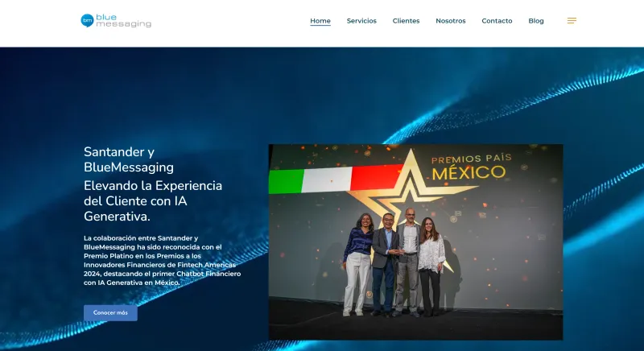Click the heading "Santander y BlueMessaging"
Image resolution: width=644 pixels, height=351 pixels.
(129, 159)
